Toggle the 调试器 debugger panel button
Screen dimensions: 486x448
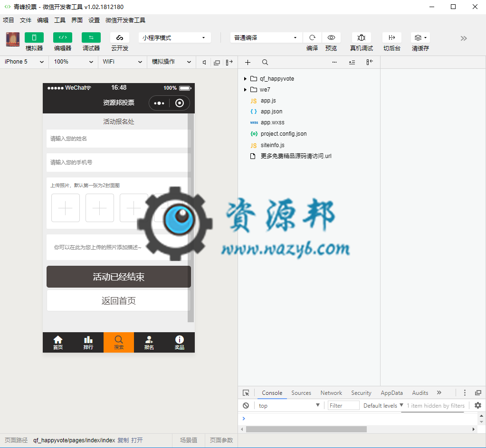91,37
